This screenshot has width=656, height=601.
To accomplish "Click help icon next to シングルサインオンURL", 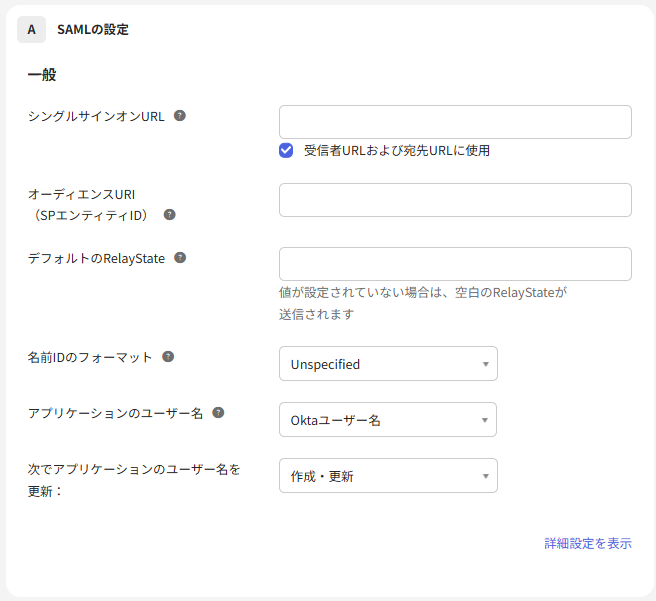I will pyautogui.click(x=180, y=115).
